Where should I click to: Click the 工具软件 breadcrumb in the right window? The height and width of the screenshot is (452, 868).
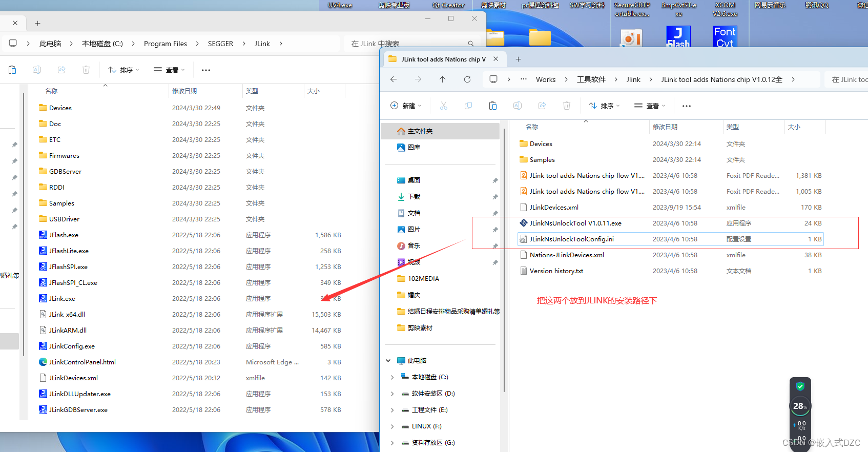pyautogui.click(x=591, y=79)
